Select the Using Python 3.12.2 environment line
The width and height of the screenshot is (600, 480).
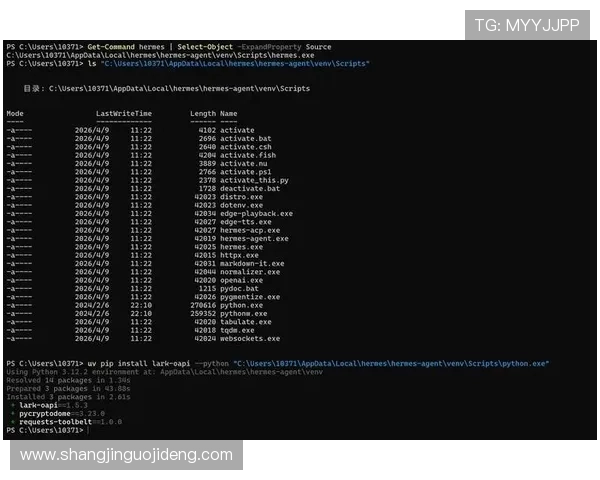tap(165, 372)
